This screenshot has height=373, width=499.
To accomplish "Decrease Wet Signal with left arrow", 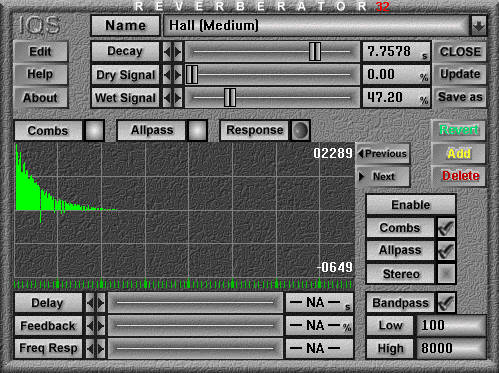I will tap(167, 98).
